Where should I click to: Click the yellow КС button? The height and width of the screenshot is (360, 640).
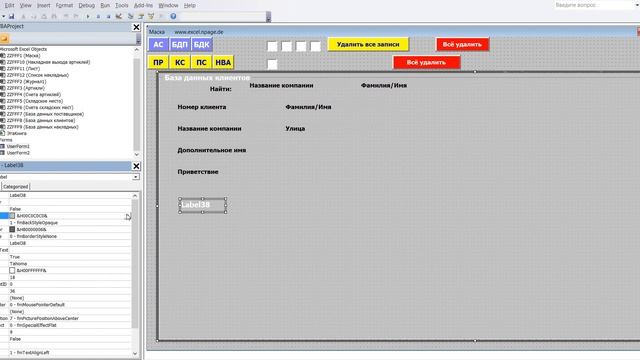point(180,62)
